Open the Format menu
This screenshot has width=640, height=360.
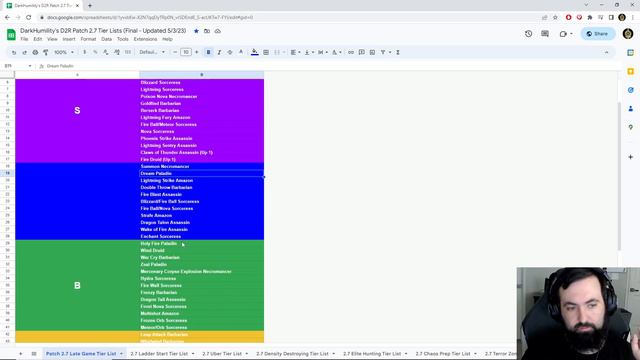[x=88, y=39]
